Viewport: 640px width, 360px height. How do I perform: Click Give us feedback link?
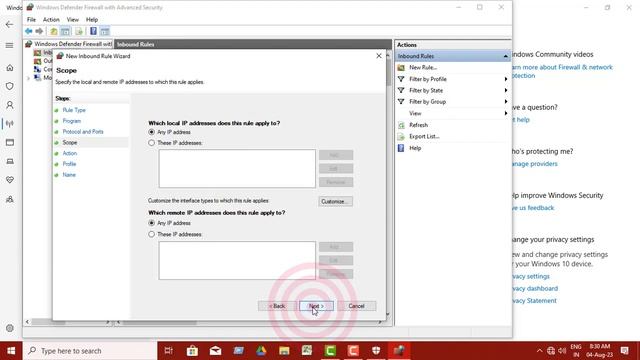tap(533, 208)
